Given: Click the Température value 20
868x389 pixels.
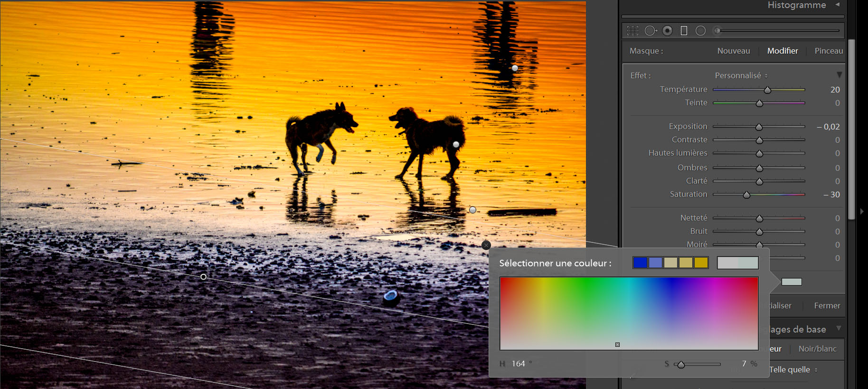Looking at the screenshot, I should pos(835,90).
